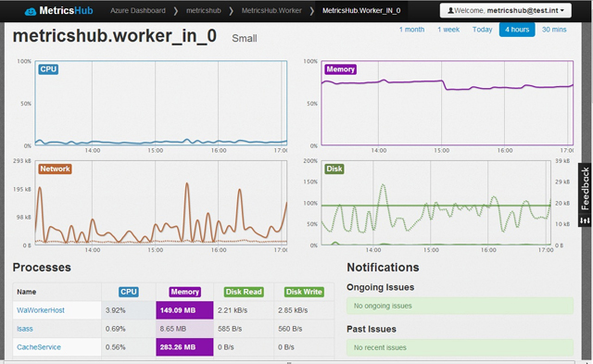Switch time range to 1 week
The width and height of the screenshot is (593, 364).
pos(448,30)
